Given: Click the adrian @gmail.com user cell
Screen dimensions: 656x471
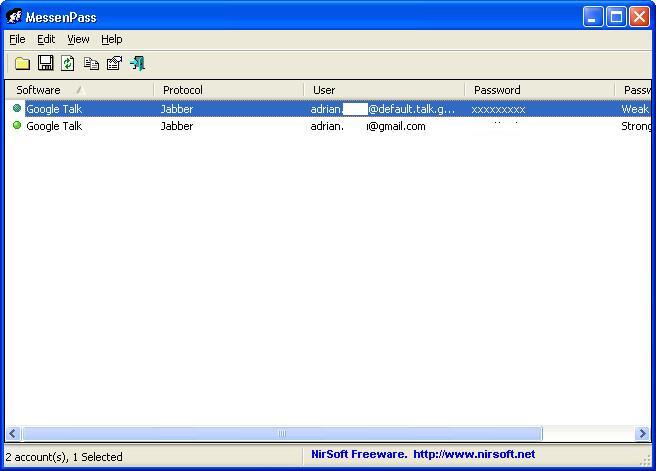Looking at the screenshot, I should [368, 126].
